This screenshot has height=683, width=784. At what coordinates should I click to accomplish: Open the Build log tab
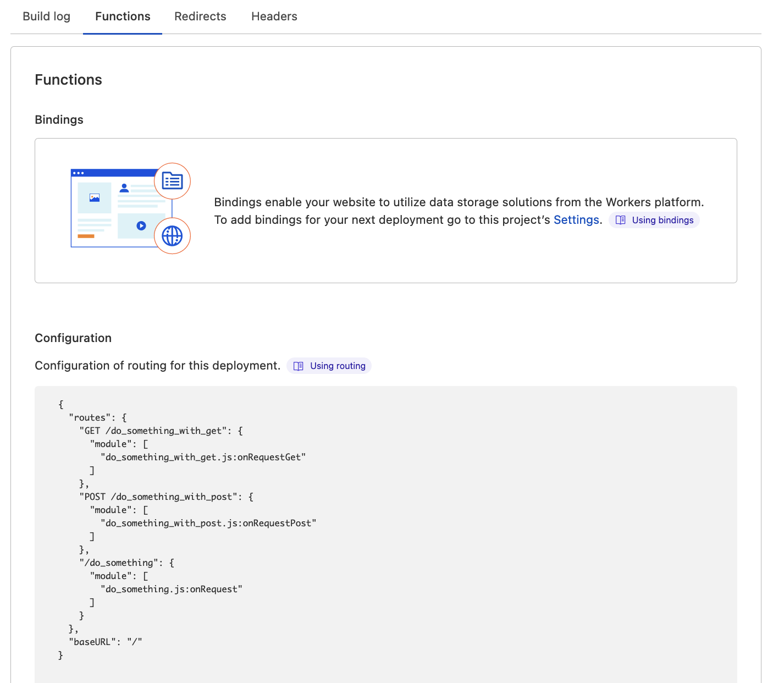point(47,16)
